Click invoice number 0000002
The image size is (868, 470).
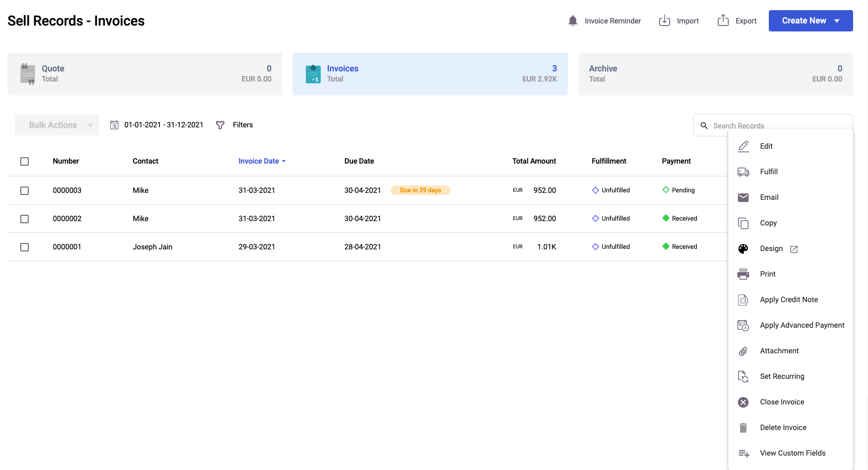pos(67,218)
